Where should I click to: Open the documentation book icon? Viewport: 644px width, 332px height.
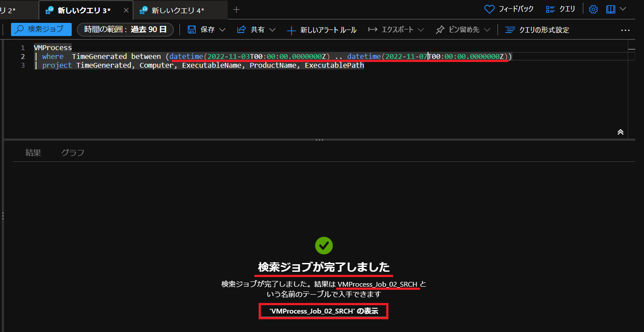coord(611,9)
